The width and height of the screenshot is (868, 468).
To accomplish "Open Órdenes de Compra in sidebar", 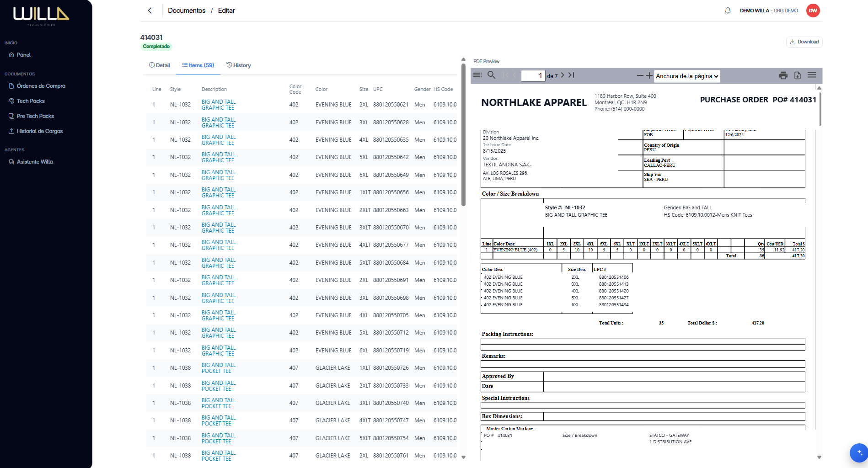I will [41, 86].
